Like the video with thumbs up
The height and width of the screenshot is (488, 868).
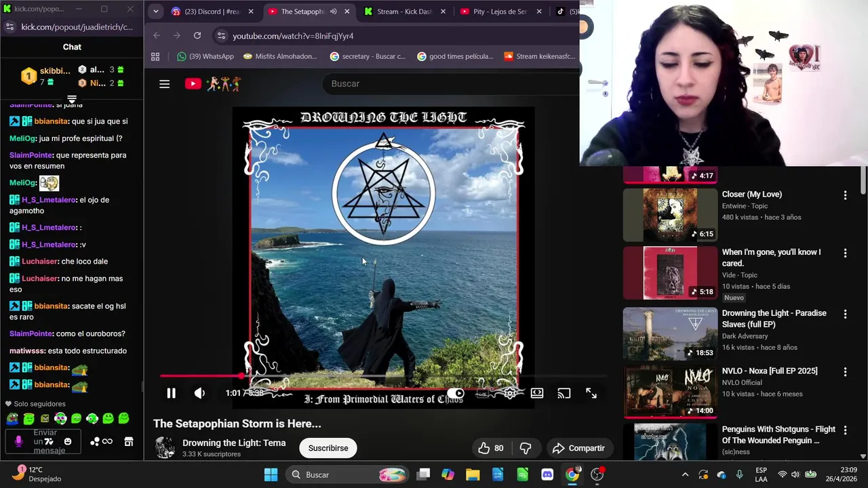[x=491, y=448]
